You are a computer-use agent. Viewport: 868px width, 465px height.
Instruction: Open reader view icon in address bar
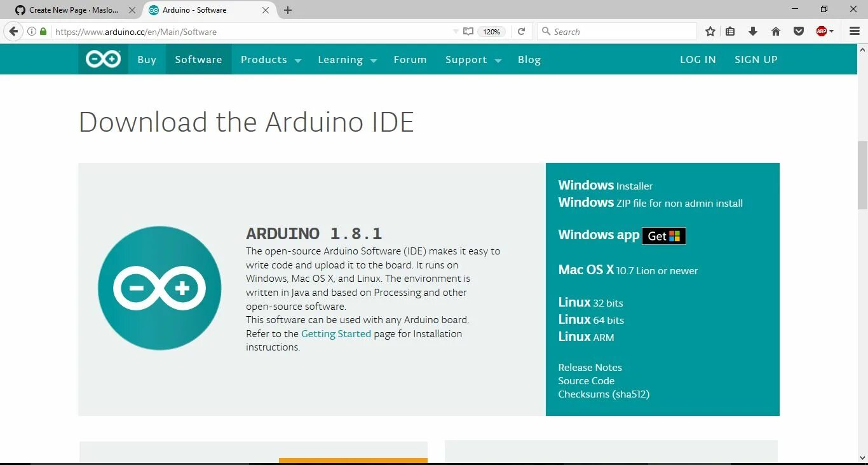pos(468,31)
